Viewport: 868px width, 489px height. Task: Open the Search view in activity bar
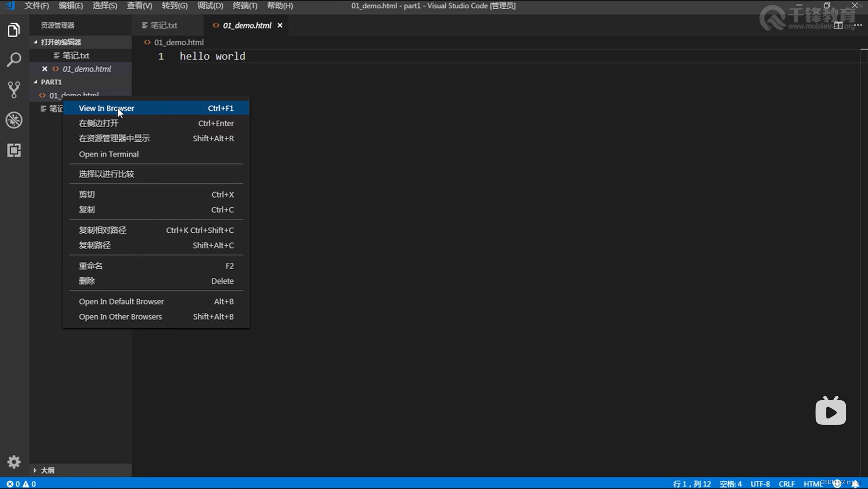pyautogui.click(x=14, y=60)
